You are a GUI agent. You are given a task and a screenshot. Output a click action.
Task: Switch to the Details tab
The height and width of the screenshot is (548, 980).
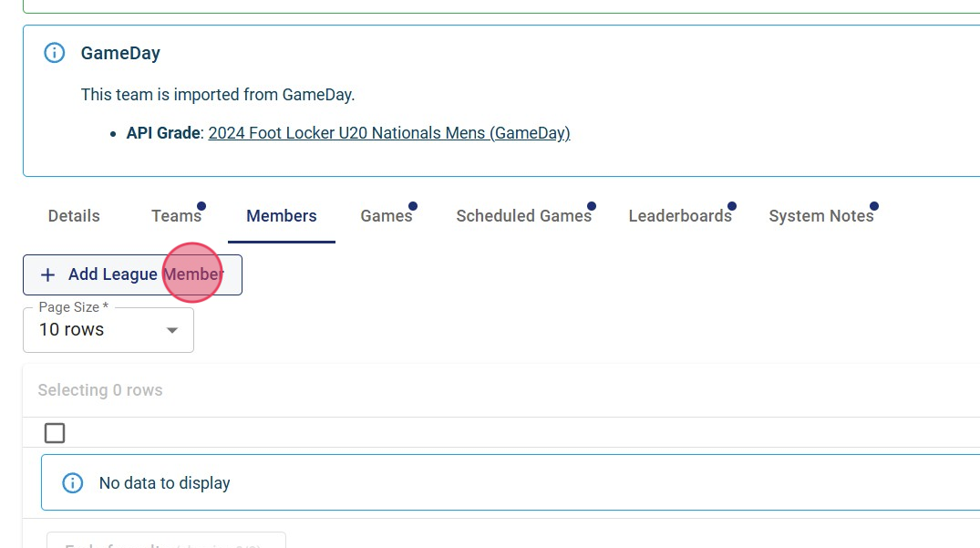click(x=74, y=216)
